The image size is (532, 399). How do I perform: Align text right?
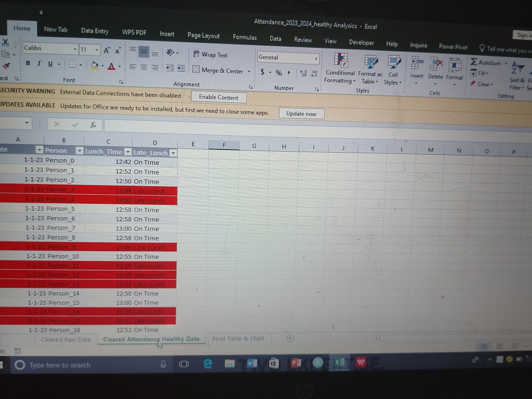pyautogui.click(x=155, y=68)
